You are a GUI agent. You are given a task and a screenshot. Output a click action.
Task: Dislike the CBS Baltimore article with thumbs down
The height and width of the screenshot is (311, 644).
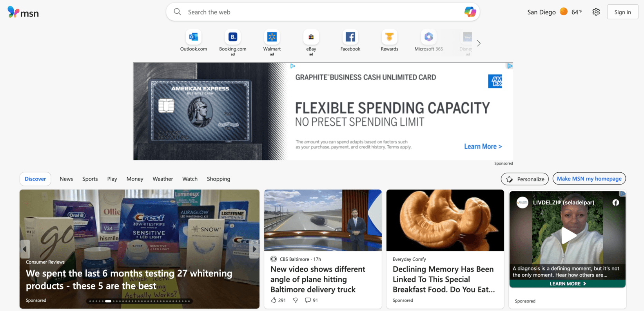296,300
